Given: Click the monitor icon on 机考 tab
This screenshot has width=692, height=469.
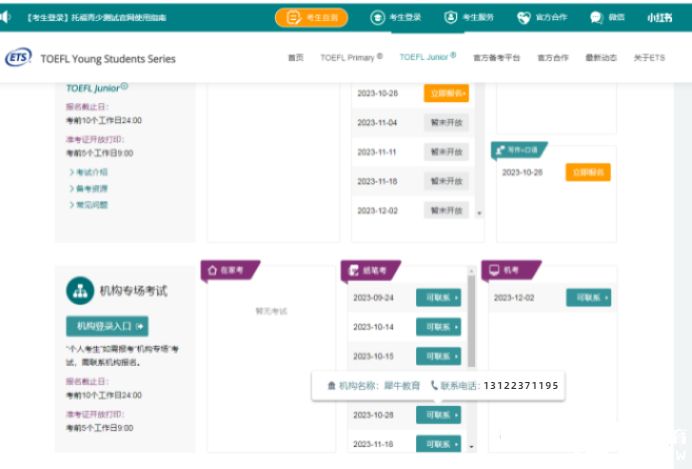Looking at the screenshot, I should [494, 270].
